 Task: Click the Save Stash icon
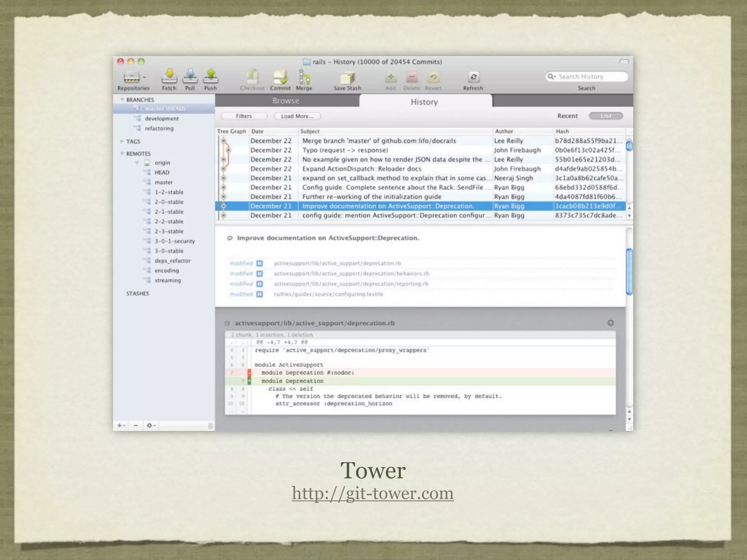347,78
